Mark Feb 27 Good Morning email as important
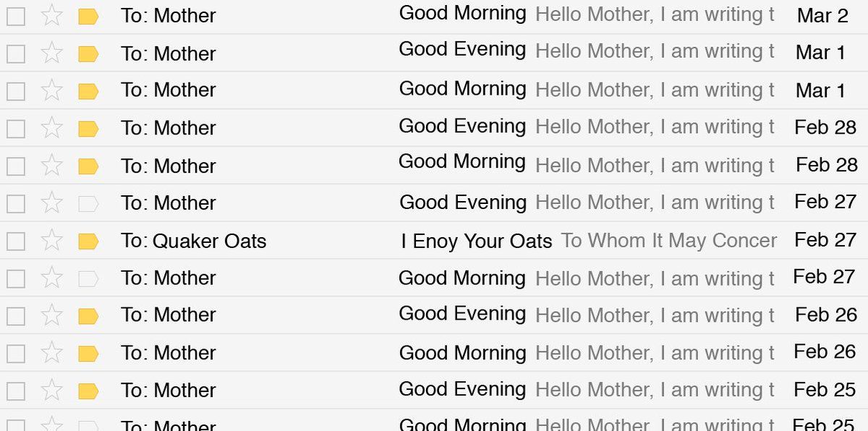The height and width of the screenshot is (431, 868). (x=88, y=278)
